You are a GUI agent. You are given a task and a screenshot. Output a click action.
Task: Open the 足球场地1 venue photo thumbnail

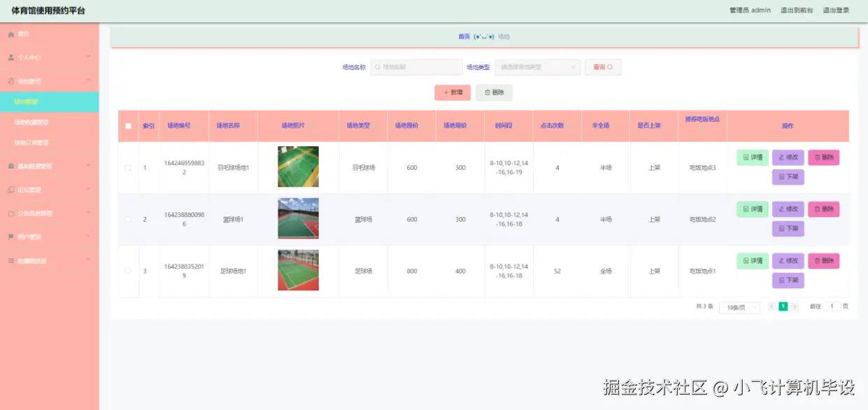[x=298, y=270]
